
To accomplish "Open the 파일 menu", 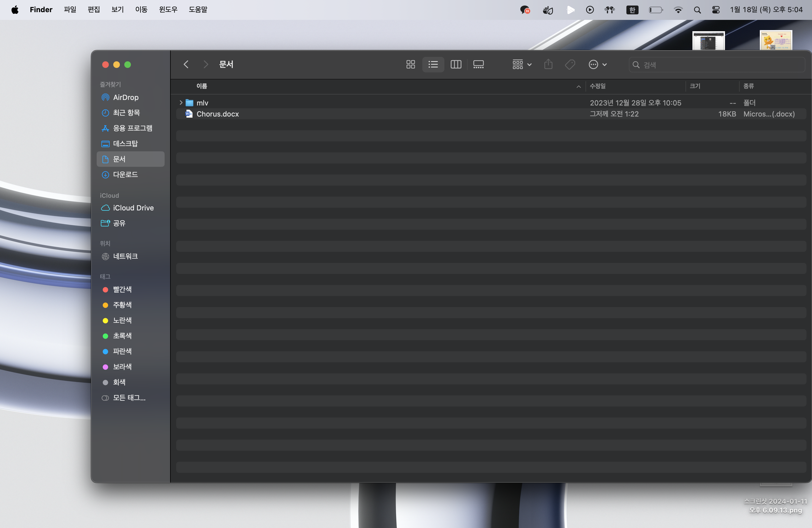I will coord(70,10).
